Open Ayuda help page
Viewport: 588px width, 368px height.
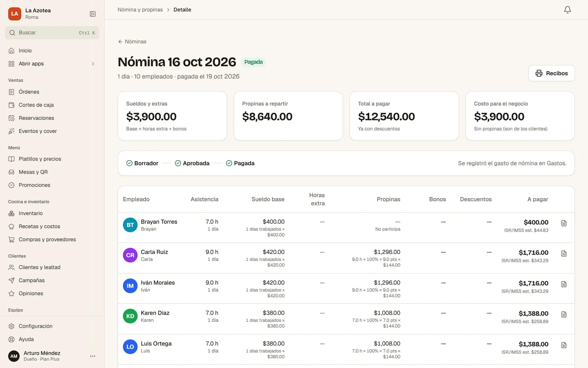point(52,339)
